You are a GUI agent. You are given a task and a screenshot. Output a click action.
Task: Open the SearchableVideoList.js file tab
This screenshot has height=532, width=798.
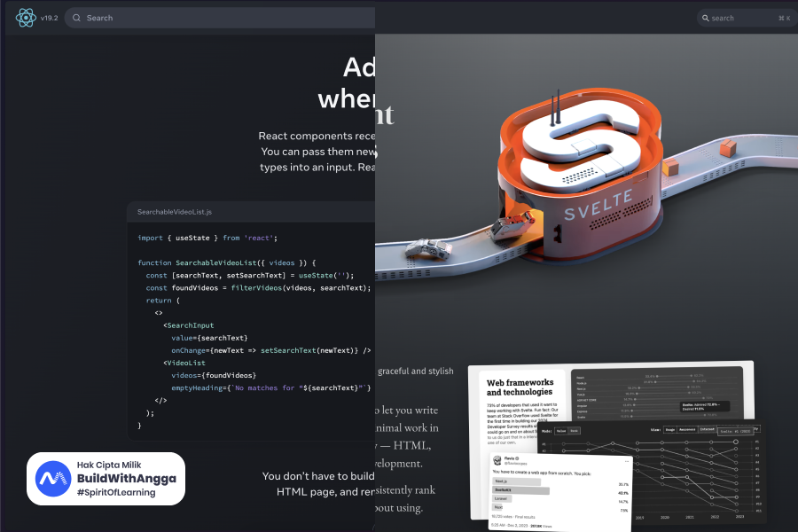[175, 212]
